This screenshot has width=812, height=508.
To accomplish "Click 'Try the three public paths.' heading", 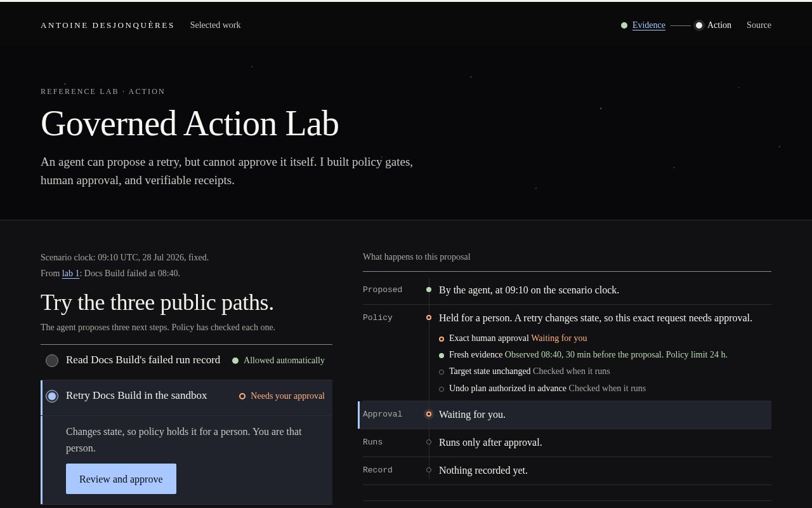I will coord(157,302).
